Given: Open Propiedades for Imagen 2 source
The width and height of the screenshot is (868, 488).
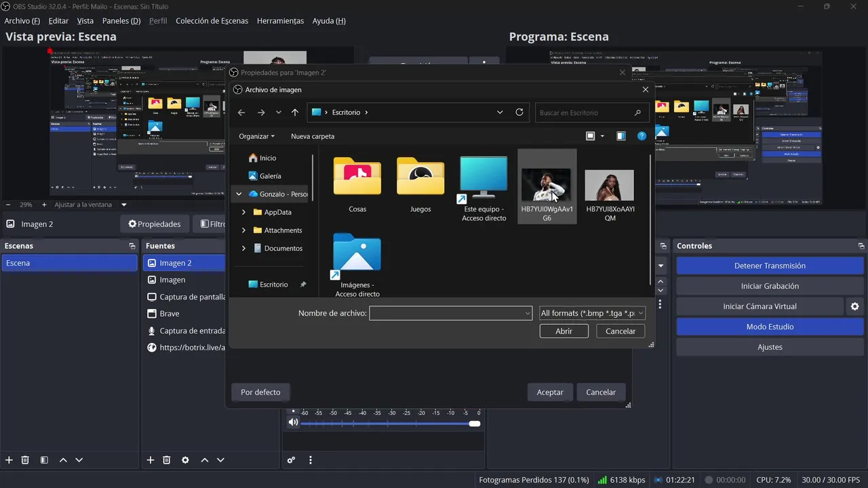Looking at the screenshot, I should click(155, 224).
